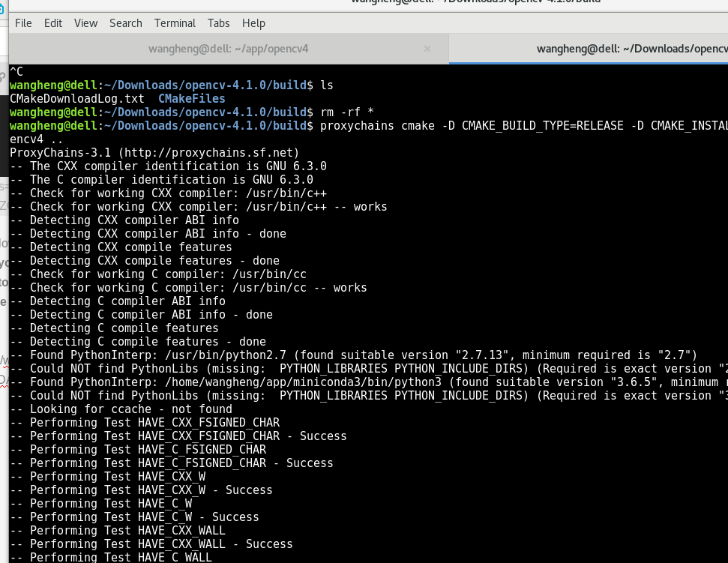Open the View menu

coord(85,22)
